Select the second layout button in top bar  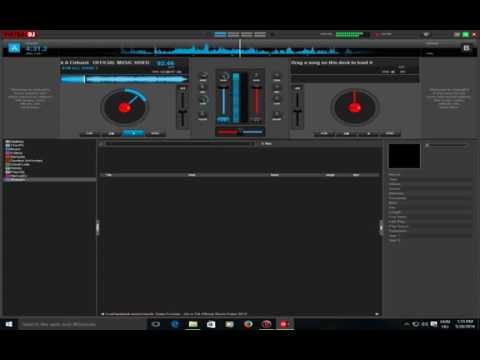(x=233, y=34)
